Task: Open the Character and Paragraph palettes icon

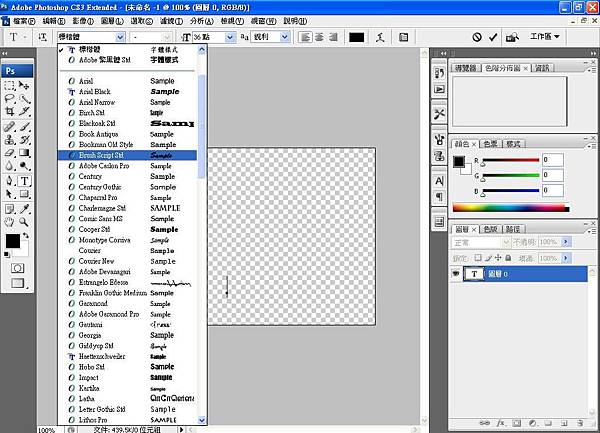Action: tap(403, 37)
